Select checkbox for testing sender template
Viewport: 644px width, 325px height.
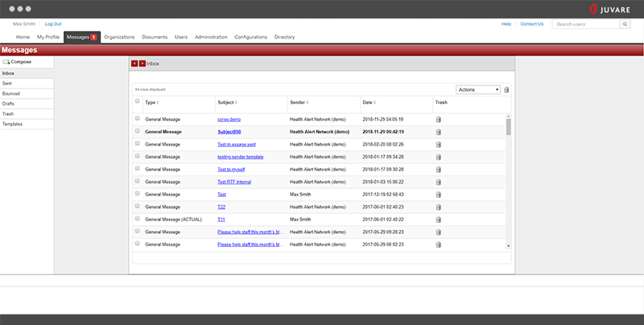(137, 156)
